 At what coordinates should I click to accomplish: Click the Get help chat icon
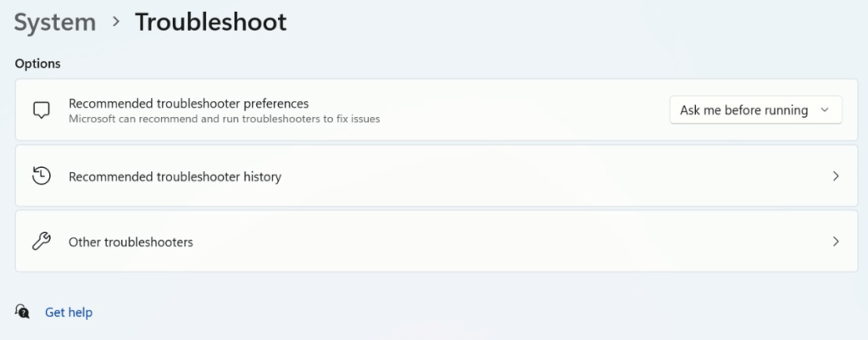tap(23, 312)
